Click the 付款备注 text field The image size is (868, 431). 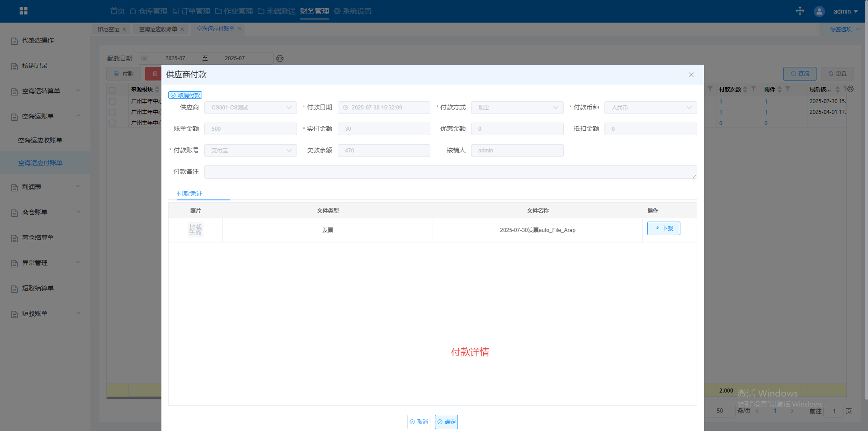[450, 172]
